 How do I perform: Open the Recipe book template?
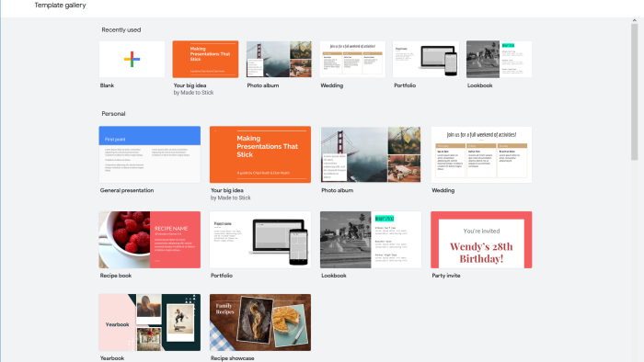(149, 240)
